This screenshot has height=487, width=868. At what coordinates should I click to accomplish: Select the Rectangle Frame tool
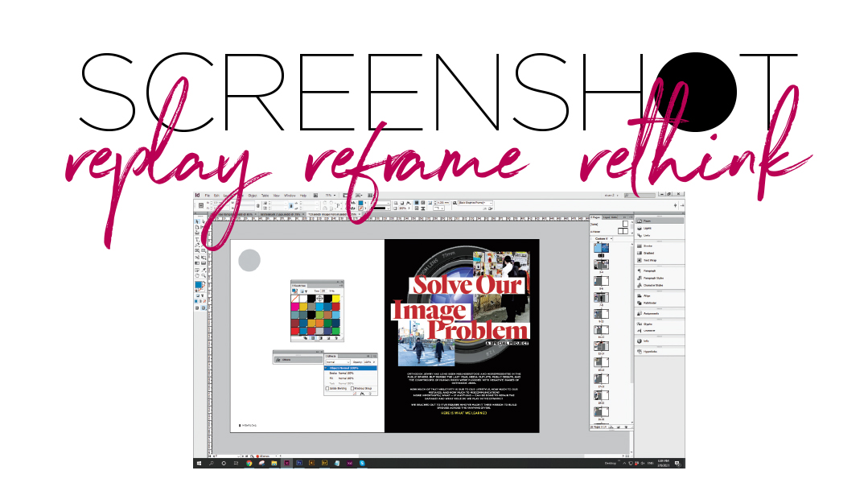(197, 250)
